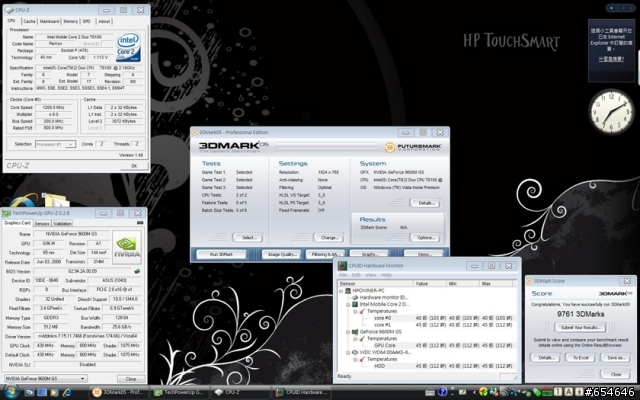Viewport: 640px width, 400px height.
Task: Click the keyboard icon in the taskbar
Action: [x=429, y=393]
